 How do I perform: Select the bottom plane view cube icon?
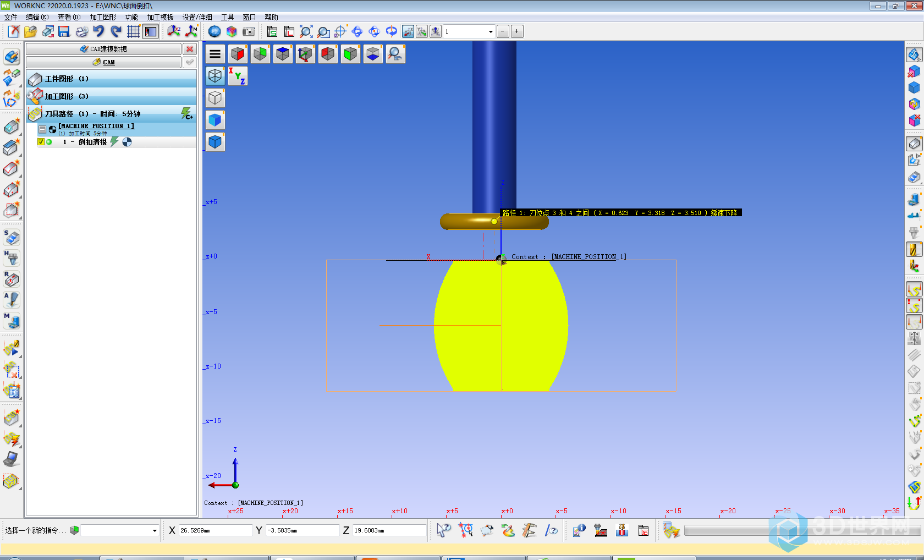click(x=373, y=54)
